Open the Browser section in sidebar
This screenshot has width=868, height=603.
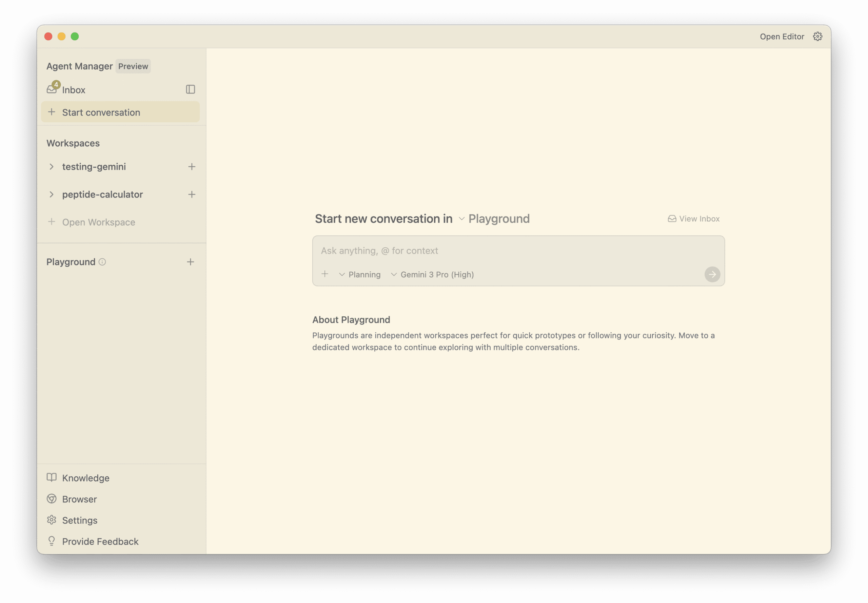point(79,499)
